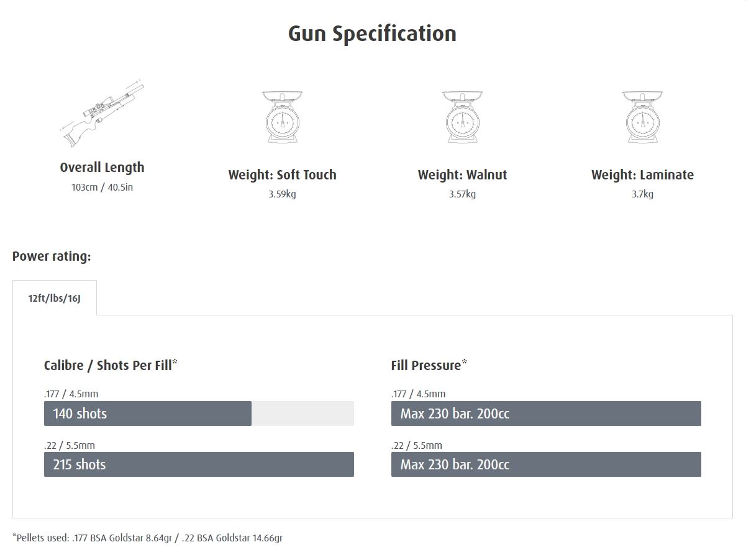Click the Weight: Laminate label
The image size is (746, 560).
[x=642, y=175]
